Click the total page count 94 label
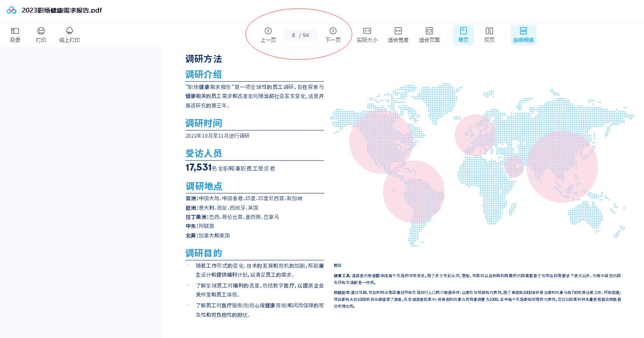 tap(306, 35)
